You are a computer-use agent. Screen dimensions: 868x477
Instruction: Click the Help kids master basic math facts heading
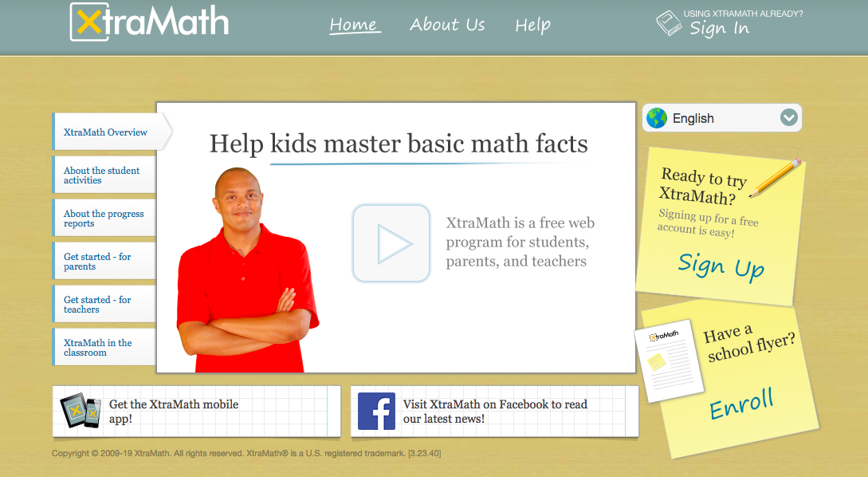tap(399, 144)
